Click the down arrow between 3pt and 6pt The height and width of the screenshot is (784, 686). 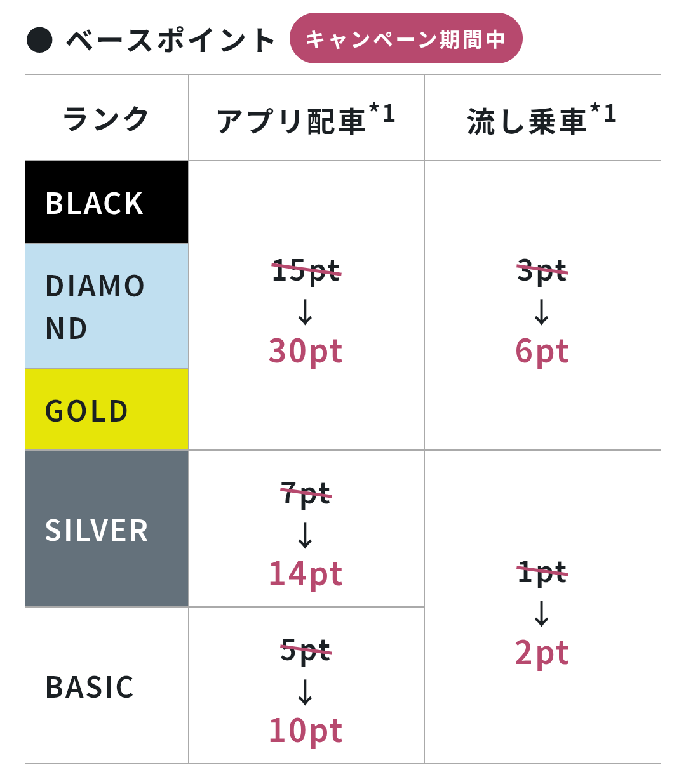coord(542,311)
